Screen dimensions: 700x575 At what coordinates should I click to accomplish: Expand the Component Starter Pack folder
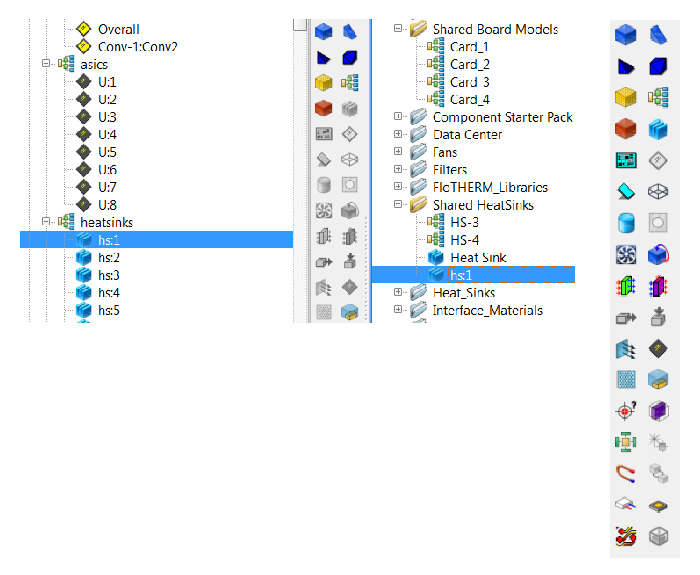coord(397,116)
